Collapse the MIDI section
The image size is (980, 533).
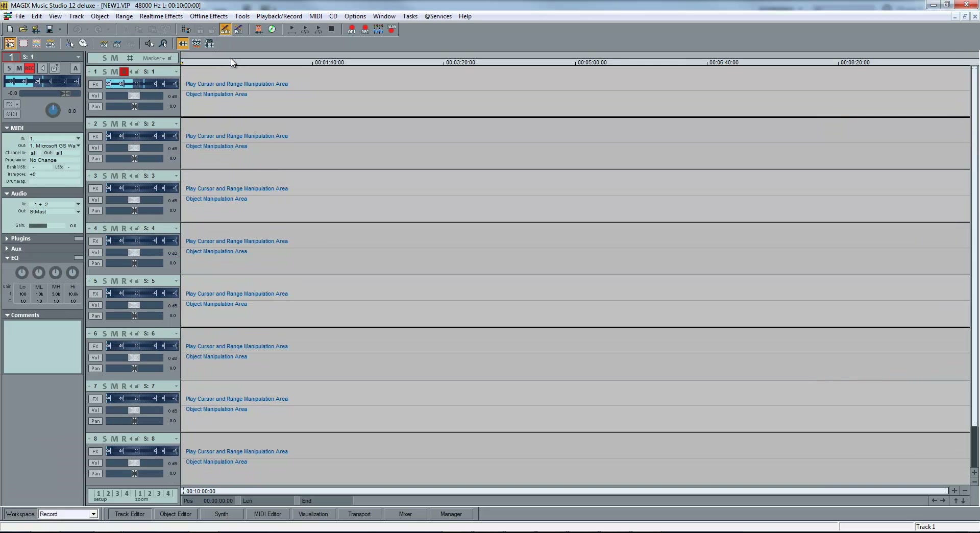7,128
